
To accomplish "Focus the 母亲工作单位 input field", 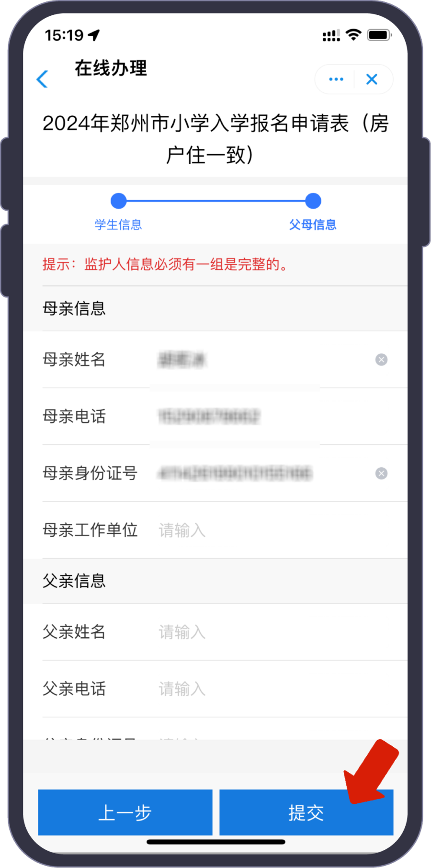I will point(273,530).
